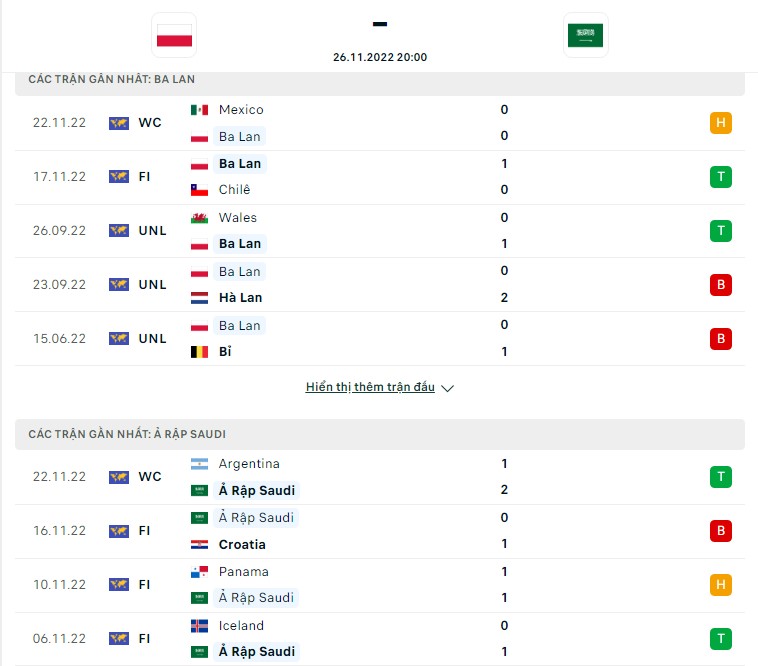Select the Argentina vs Ả Rập Saudi WC row
758x666 pixels.
click(379, 477)
